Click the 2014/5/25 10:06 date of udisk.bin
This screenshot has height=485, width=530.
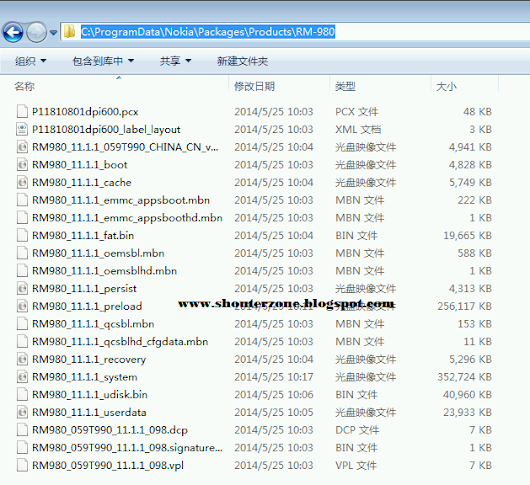[274, 395]
